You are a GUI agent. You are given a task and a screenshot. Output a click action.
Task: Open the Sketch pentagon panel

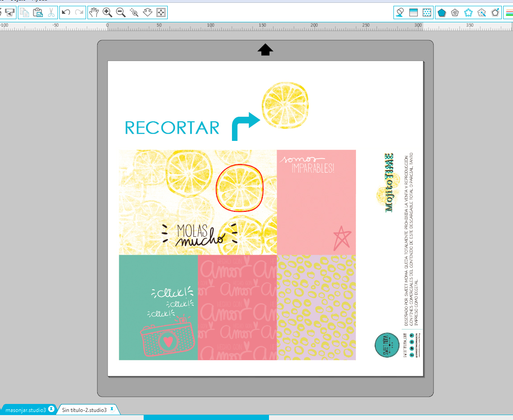coord(455,13)
